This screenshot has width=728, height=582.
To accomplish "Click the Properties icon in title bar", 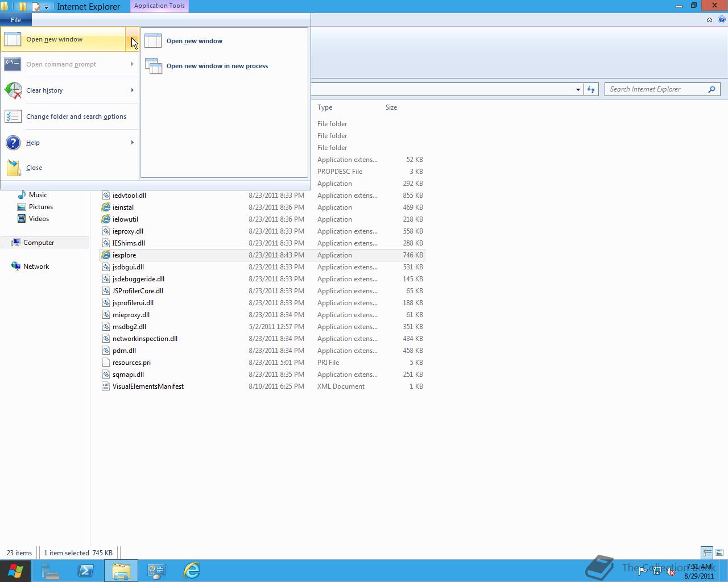I will [x=36, y=7].
